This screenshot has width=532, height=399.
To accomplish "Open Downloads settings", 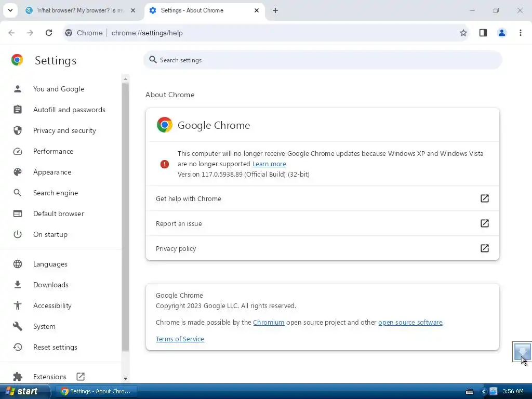I will pyautogui.click(x=51, y=285).
